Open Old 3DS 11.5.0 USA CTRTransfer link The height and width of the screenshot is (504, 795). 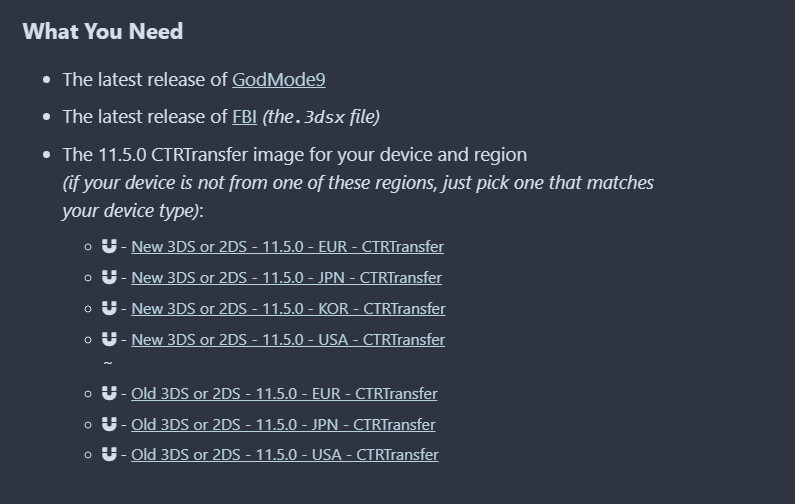coord(285,454)
